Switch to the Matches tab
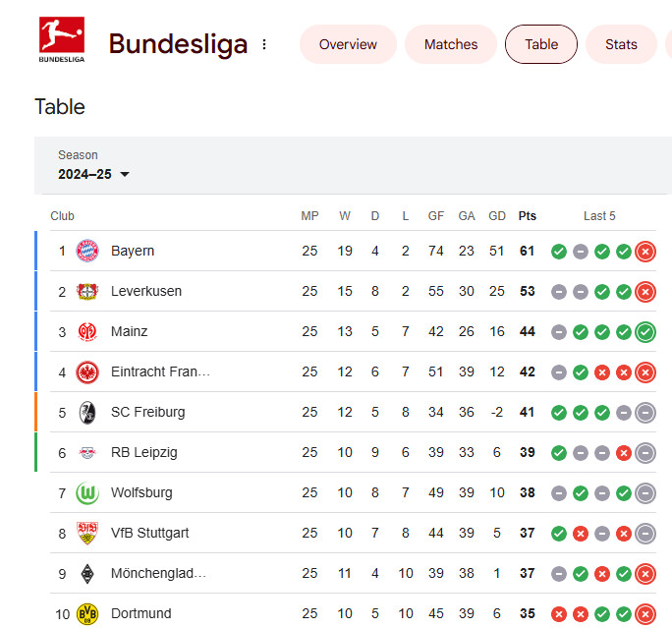The height and width of the screenshot is (628, 672). click(x=451, y=44)
